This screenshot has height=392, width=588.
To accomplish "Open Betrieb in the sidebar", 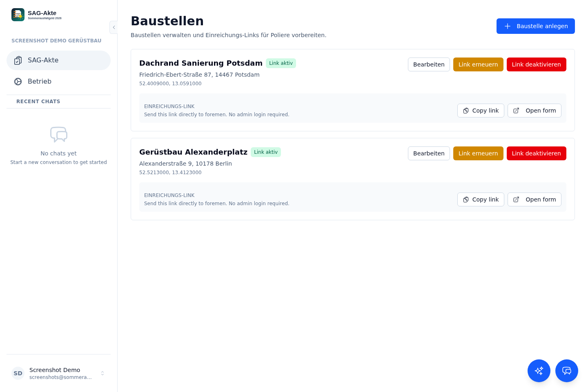I will point(58,82).
